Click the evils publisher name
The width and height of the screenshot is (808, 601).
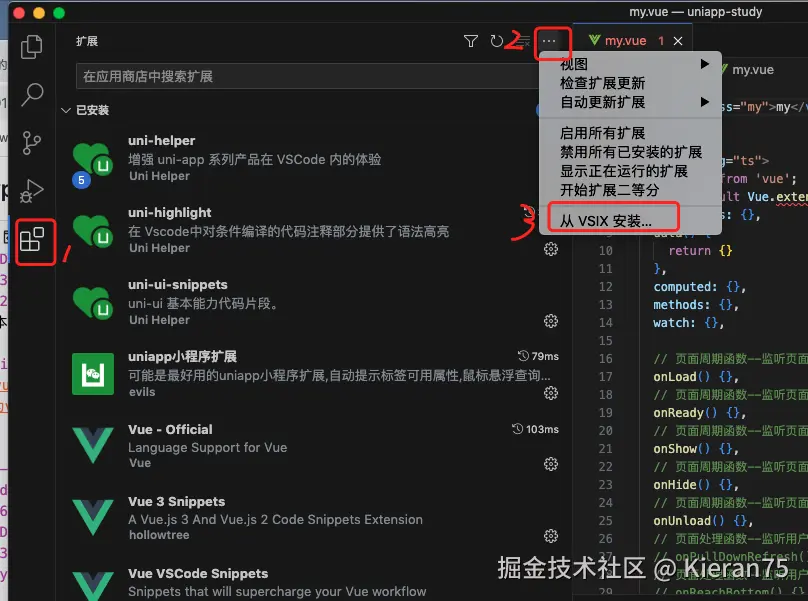(142, 392)
